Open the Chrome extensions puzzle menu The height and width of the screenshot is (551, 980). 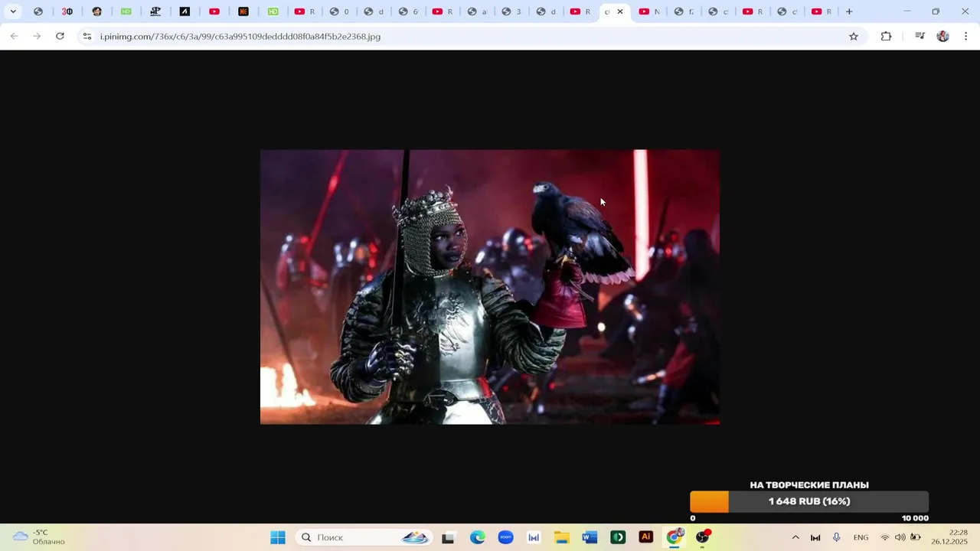point(886,36)
